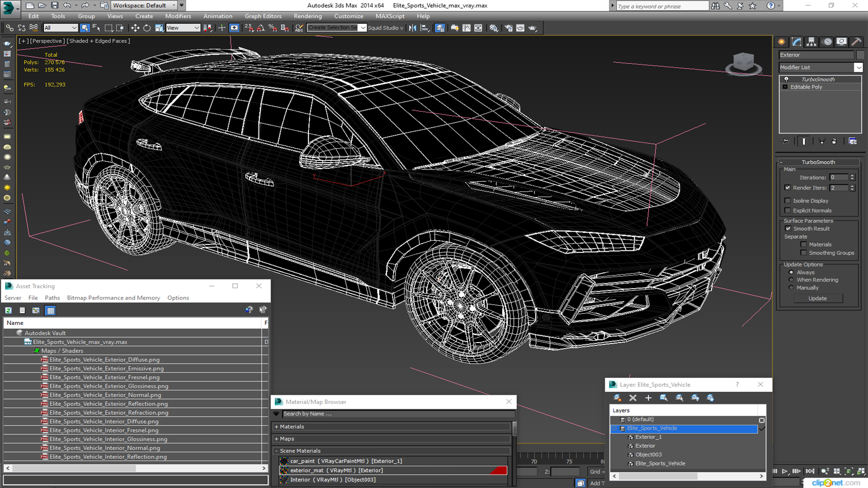
Task: Open the Modifiers menu in menu bar
Action: (178, 16)
